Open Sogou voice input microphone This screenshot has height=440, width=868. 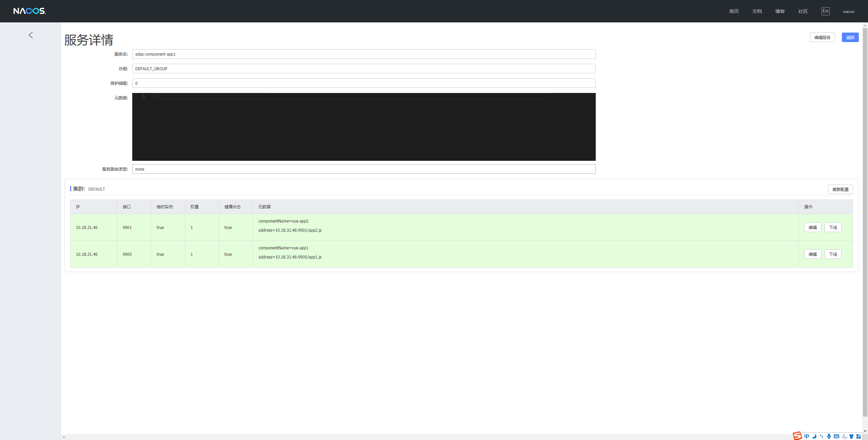[x=829, y=436]
